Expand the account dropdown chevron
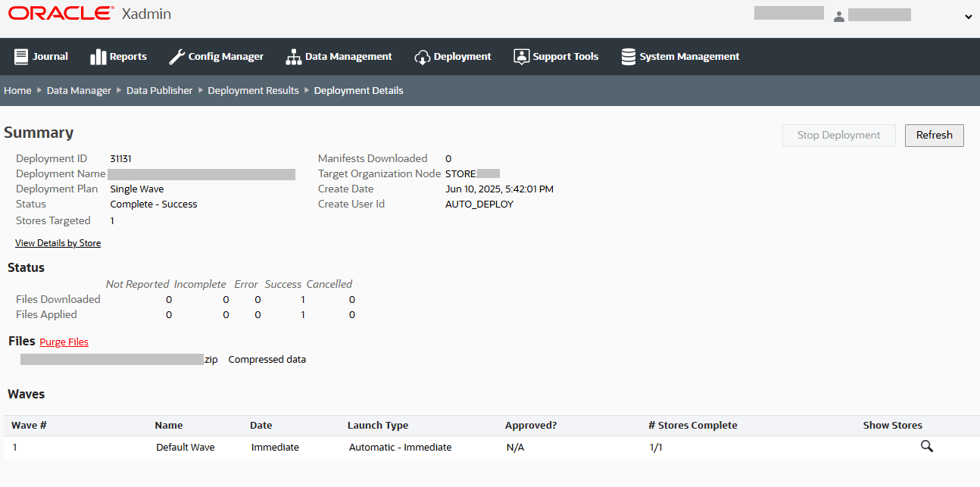The height and width of the screenshot is (487, 980). point(968,16)
